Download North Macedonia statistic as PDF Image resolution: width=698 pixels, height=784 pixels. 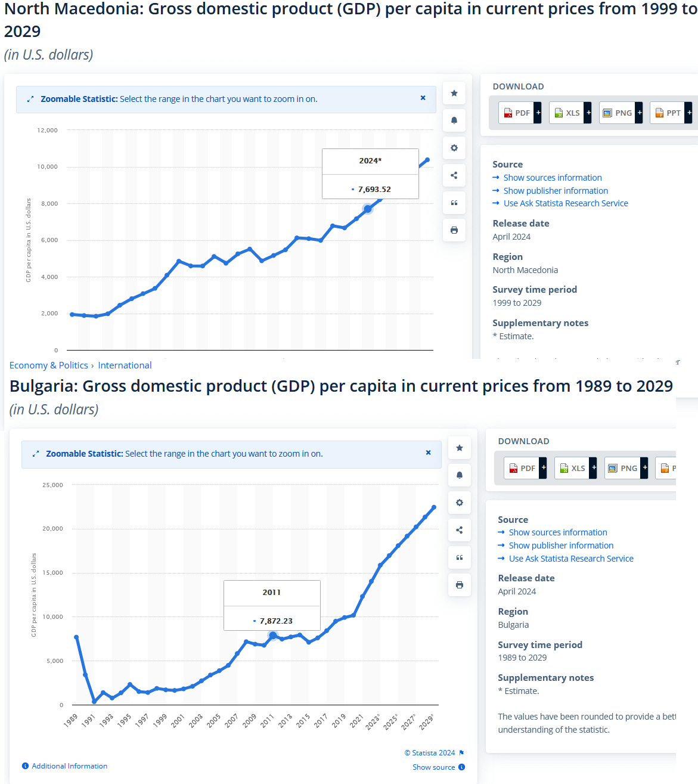(x=520, y=113)
